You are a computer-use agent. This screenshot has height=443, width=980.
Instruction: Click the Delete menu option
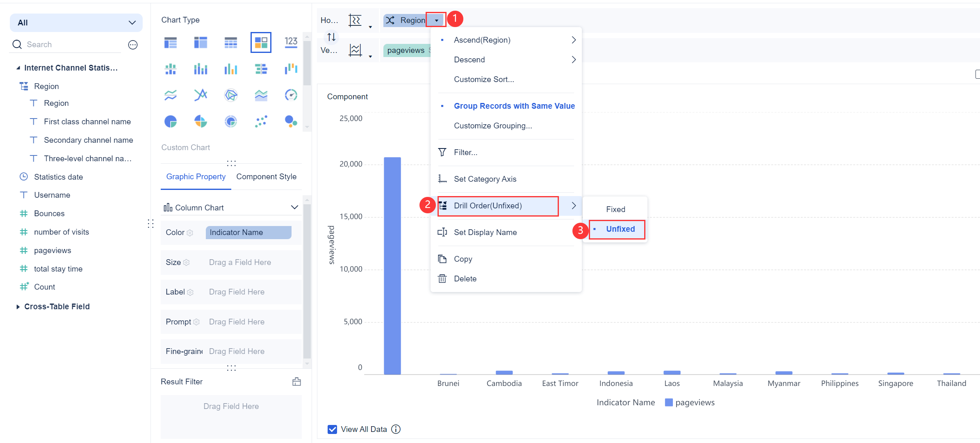[465, 279]
